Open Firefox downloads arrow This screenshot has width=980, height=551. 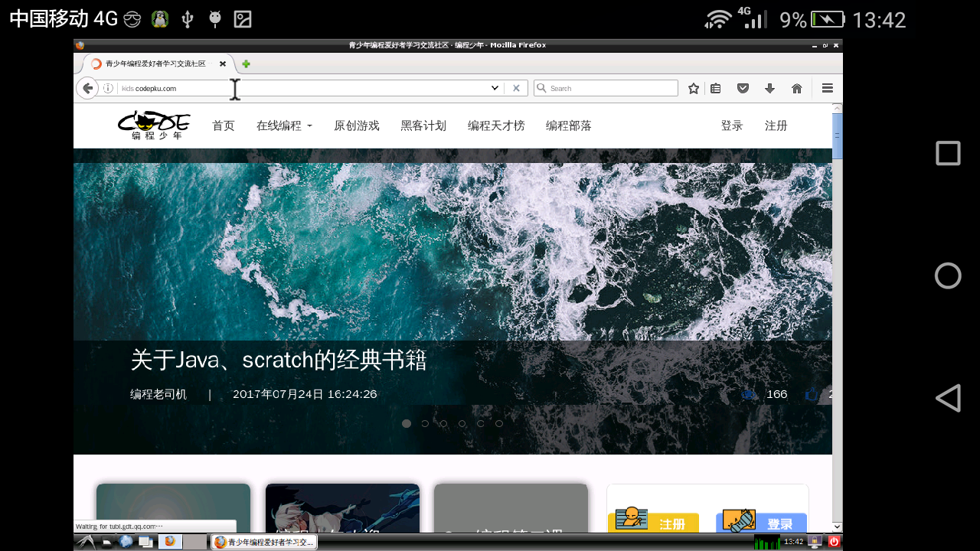(x=770, y=88)
